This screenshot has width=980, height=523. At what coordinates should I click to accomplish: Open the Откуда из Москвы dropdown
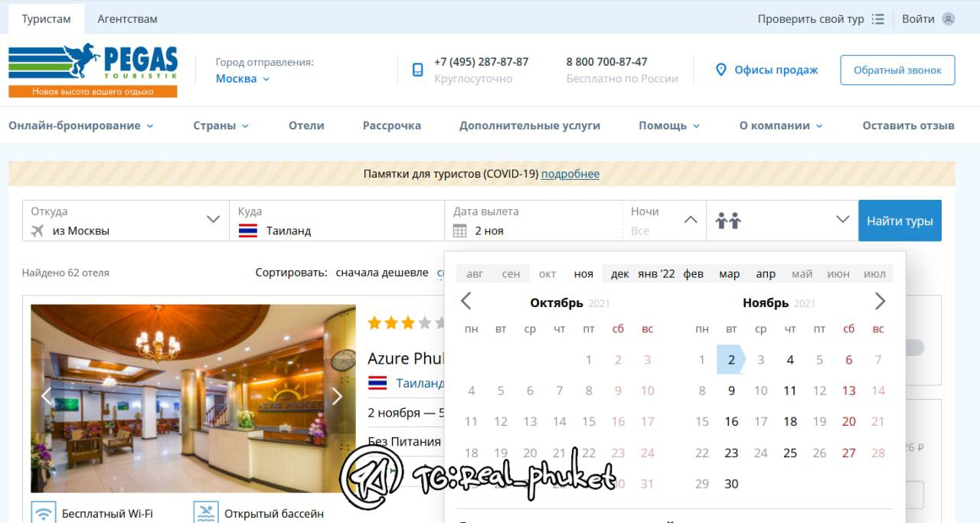click(x=126, y=221)
